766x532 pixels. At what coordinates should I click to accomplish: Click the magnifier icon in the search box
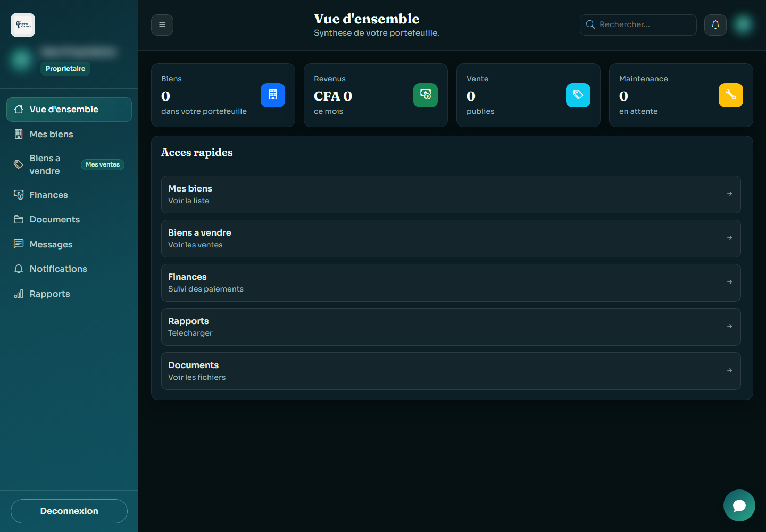coord(590,24)
